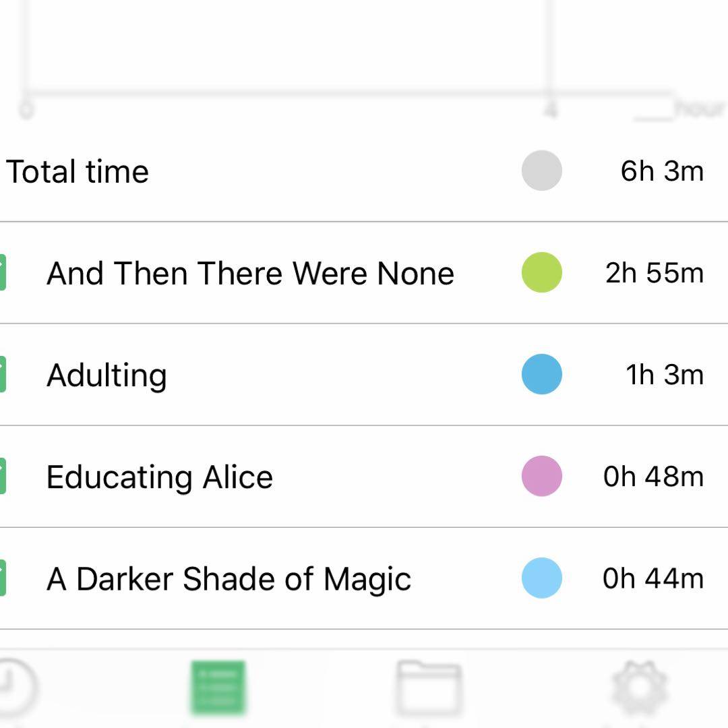Tap the Total time label
This screenshot has height=728, width=728.
tap(78, 171)
